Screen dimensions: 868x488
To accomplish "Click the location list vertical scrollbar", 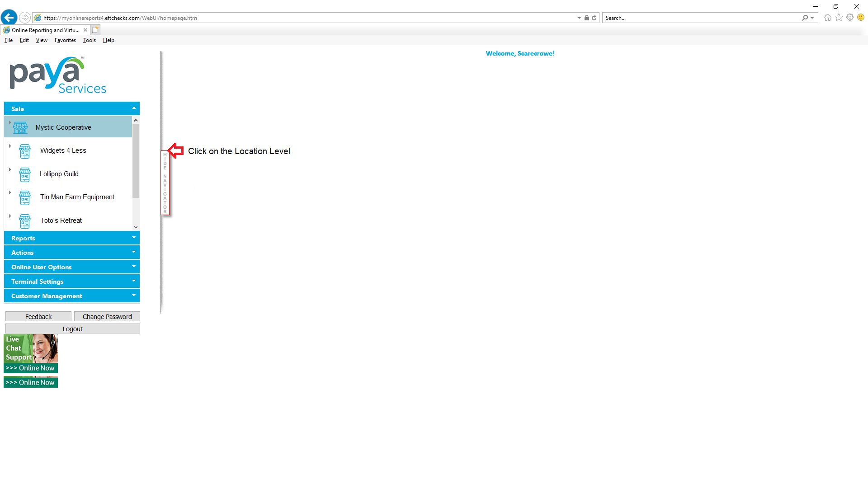I will (x=136, y=160).
